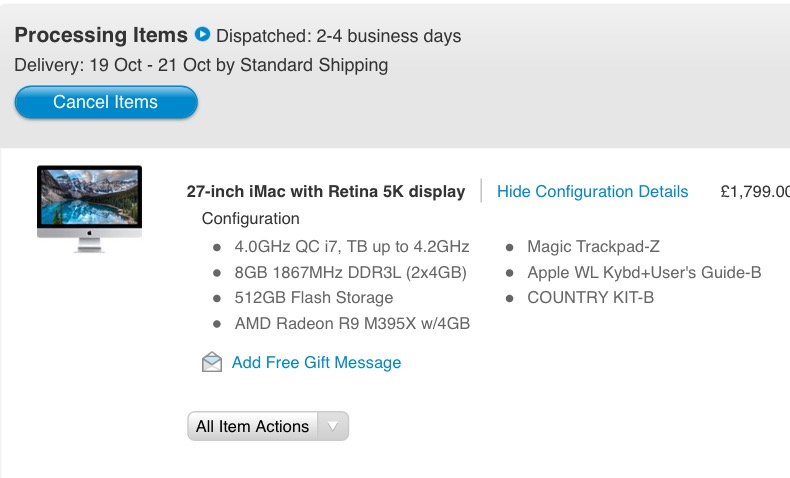Viewport: 790px width, 478px height.
Task: Click the Add Free Gift Message link
Action: click(316, 362)
